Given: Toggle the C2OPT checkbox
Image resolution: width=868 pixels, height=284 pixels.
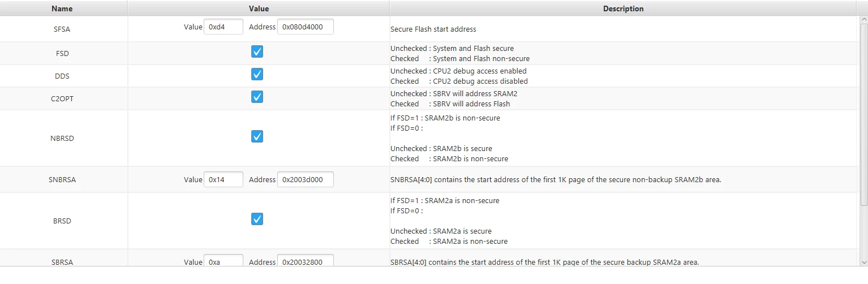Looking at the screenshot, I should click(257, 97).
